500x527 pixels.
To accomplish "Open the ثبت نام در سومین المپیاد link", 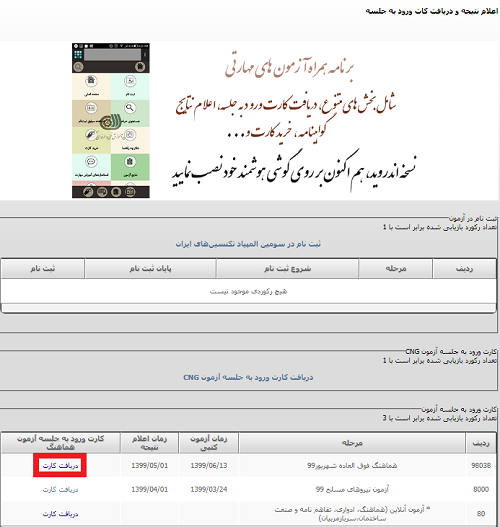I will pyautogui.click(x=248, y=244).
